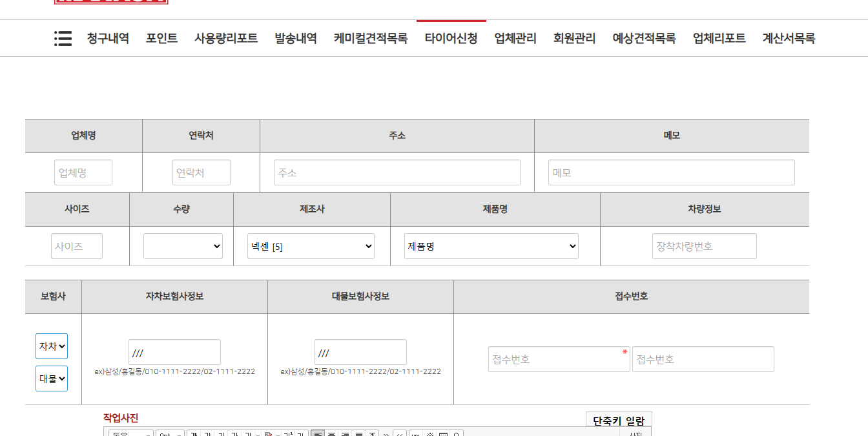Focus the 연락처 contact input field

[x=201, y=173]
